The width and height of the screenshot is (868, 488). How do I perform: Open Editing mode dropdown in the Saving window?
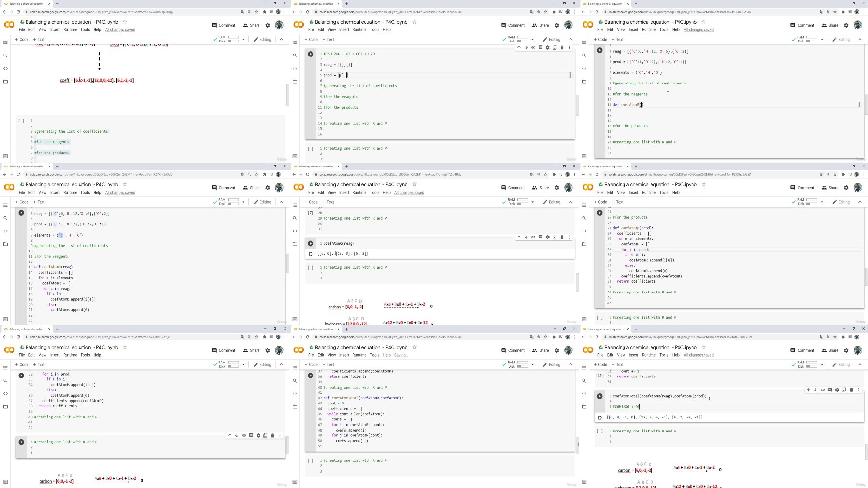[x=552, y=364]
